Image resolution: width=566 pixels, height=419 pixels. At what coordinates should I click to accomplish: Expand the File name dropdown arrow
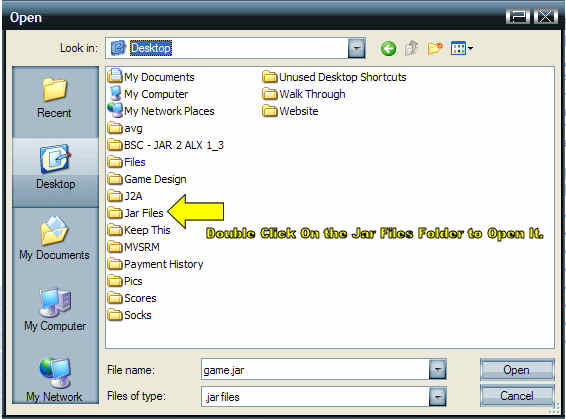pyautogui.click(x=437, y=370)
